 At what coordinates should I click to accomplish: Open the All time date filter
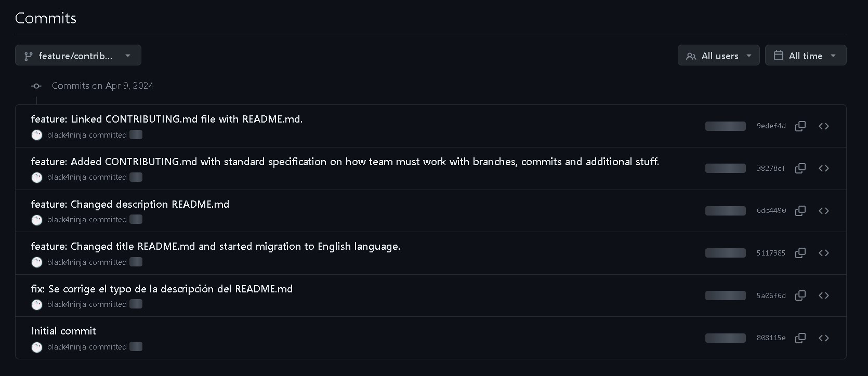(805, 56)
